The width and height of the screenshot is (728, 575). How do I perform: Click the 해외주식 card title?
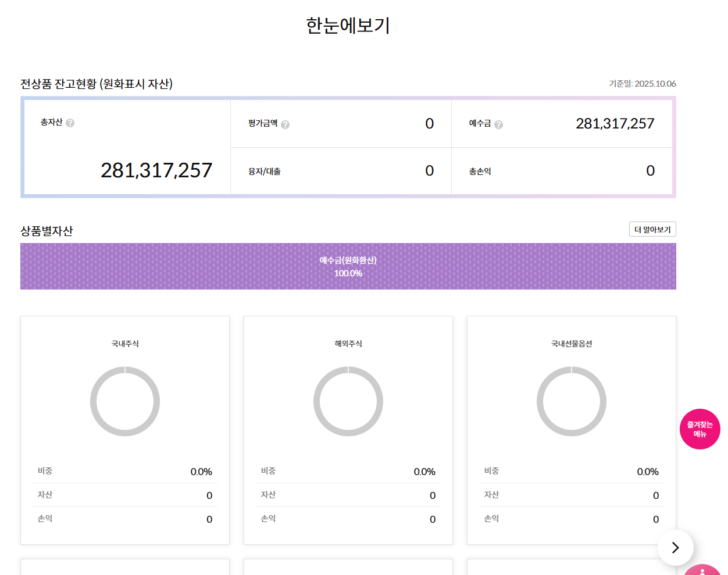point(348,343)
